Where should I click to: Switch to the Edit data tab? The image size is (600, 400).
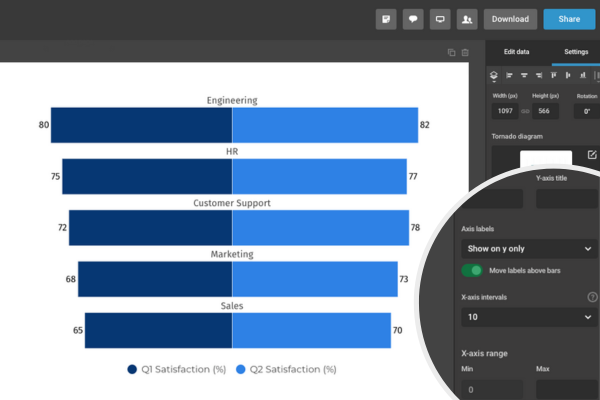516,52
